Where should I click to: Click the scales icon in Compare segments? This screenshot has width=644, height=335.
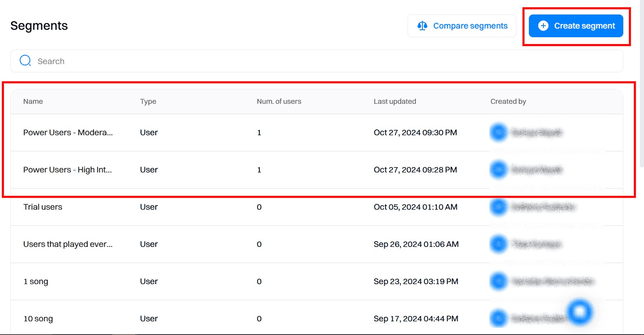point(422,26)
